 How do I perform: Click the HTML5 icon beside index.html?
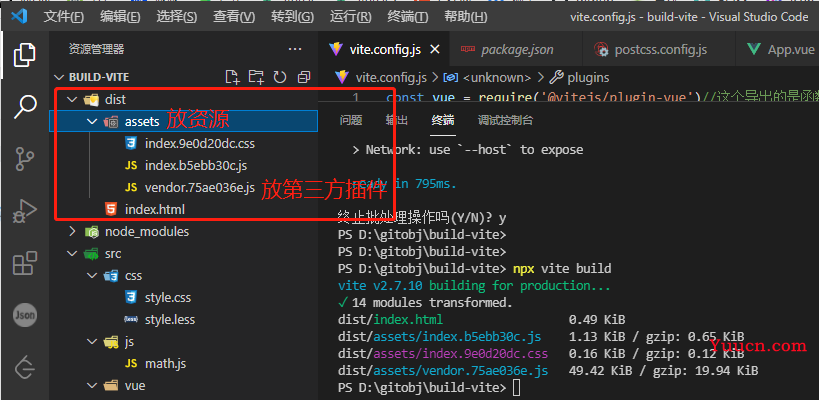point(111,210)
